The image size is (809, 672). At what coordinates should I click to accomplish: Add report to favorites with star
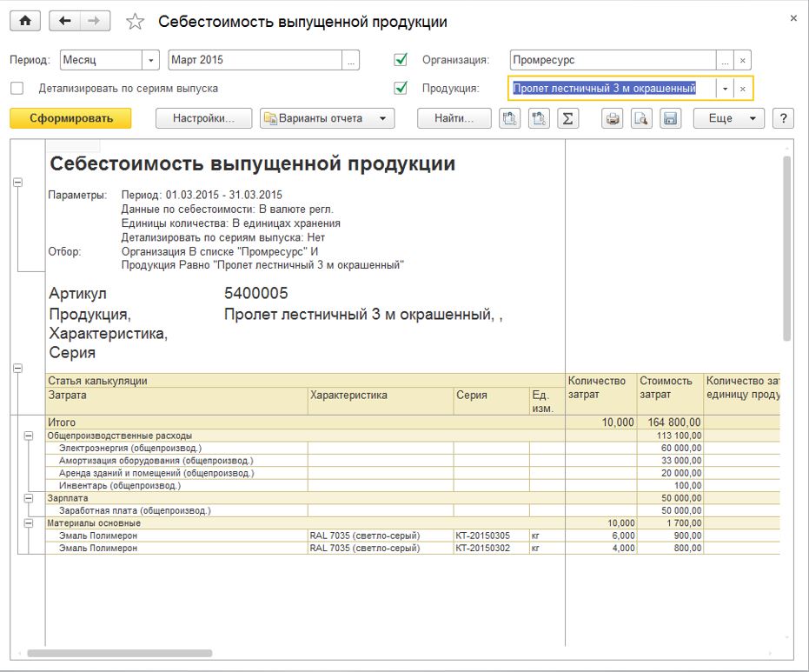click(136, 22)
